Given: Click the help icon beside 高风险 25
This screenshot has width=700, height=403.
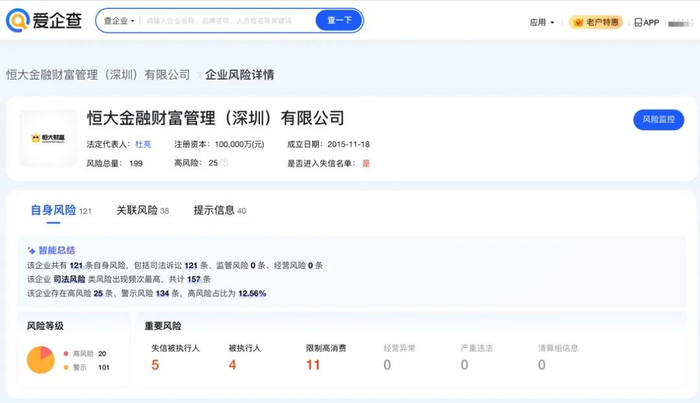Looking at the screenshot, I should [x=224, y=163].
